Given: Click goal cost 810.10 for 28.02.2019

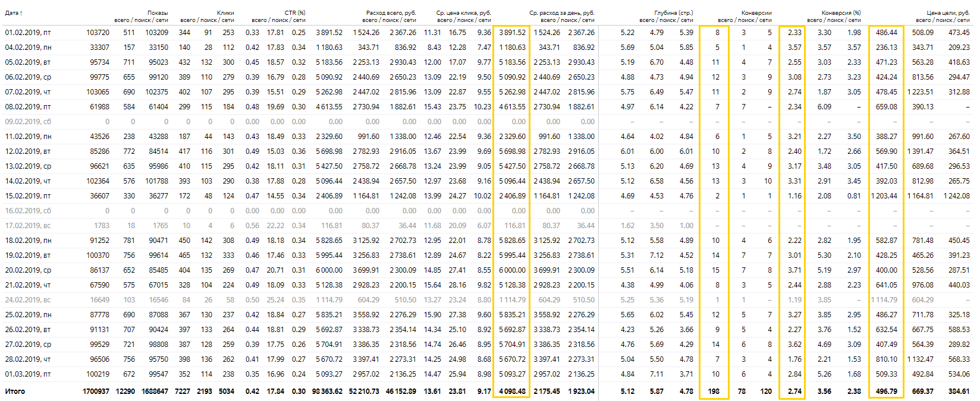Looking at the screenshot, I should pyautogui.click(x=887, y=359).
